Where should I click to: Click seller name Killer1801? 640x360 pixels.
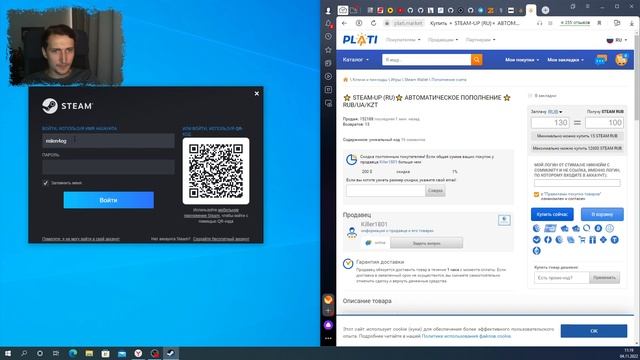[374, 224]
